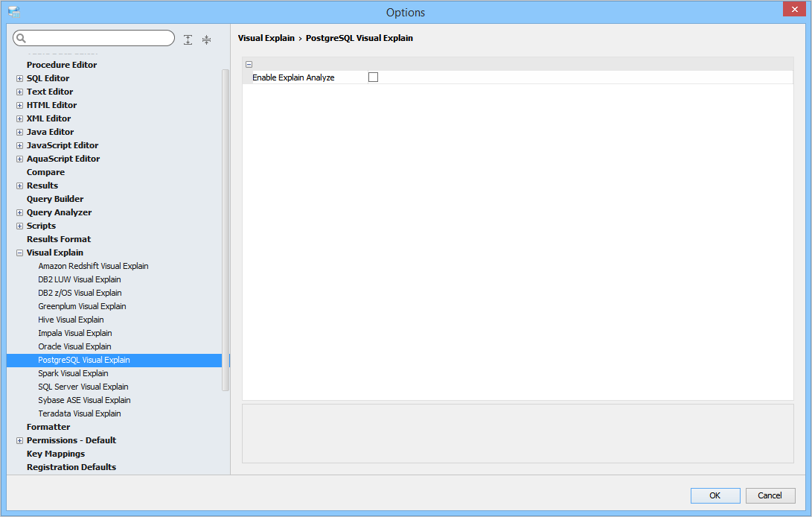Select Spark Visual Explain
This screenshot has height=517, width=812.
[73, 373]
